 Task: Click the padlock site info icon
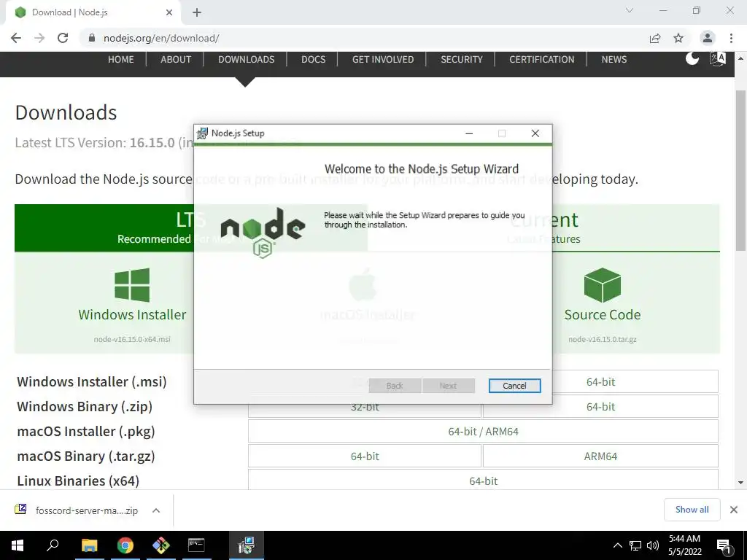tap(92, 38)
